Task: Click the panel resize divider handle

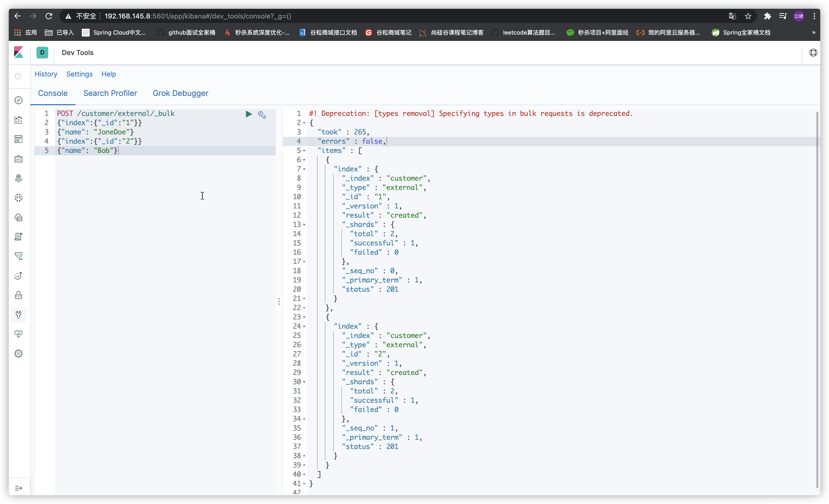Action: (279, 301)
